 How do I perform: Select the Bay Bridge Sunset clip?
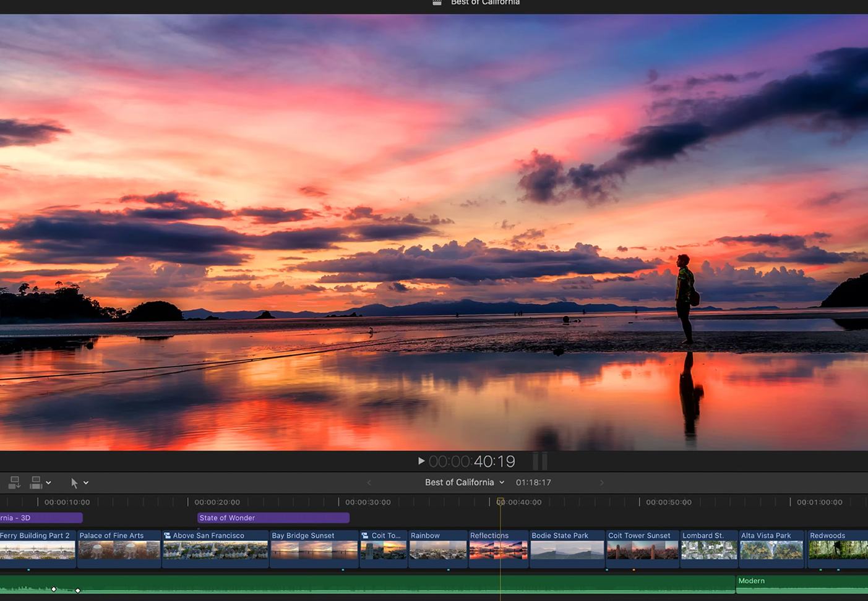pyautogui.click(x=314, y=548)
